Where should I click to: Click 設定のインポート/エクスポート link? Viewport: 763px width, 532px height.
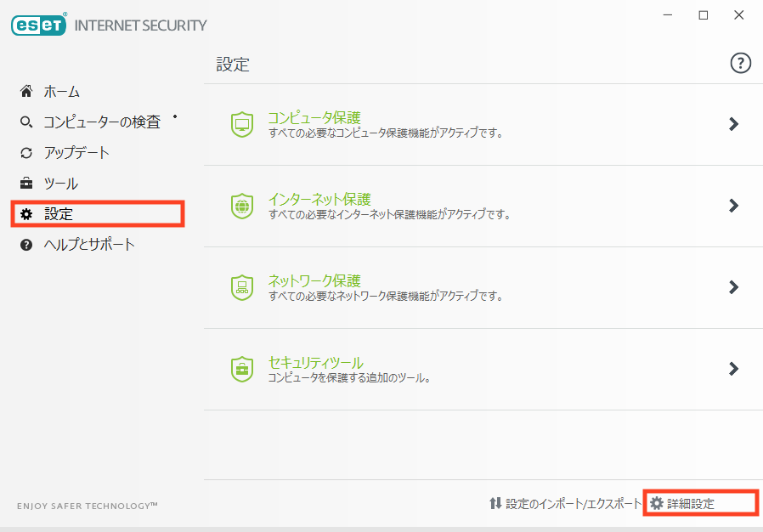[573, 504]
